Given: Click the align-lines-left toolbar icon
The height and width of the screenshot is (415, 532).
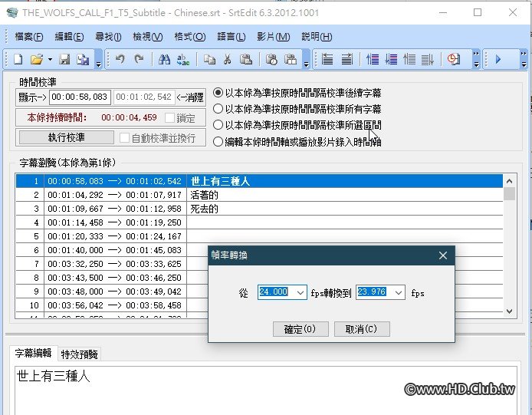Looking at the screenshot, I should click(x=327, y=59).
